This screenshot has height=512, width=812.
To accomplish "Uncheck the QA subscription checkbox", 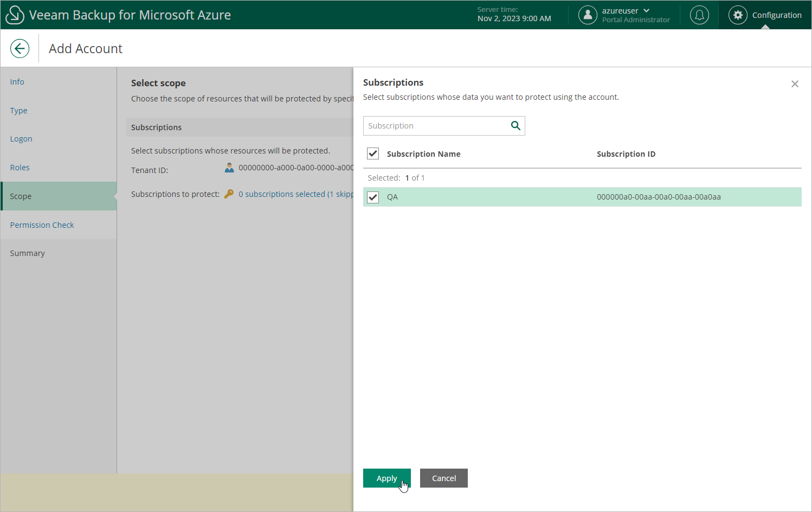I will [x=373, y=197].
